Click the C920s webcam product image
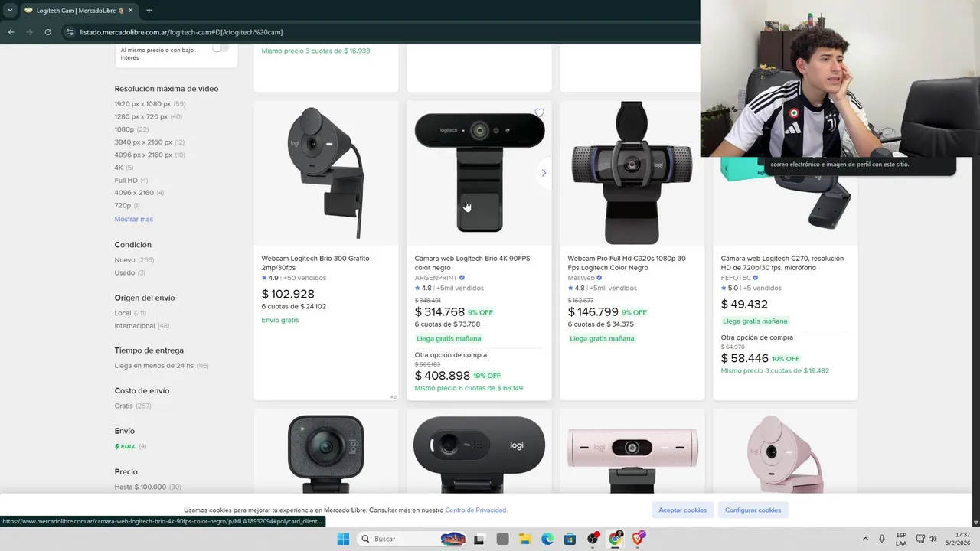Image resolution: width=980 pixels, height=551 pixels. [632, 173]
